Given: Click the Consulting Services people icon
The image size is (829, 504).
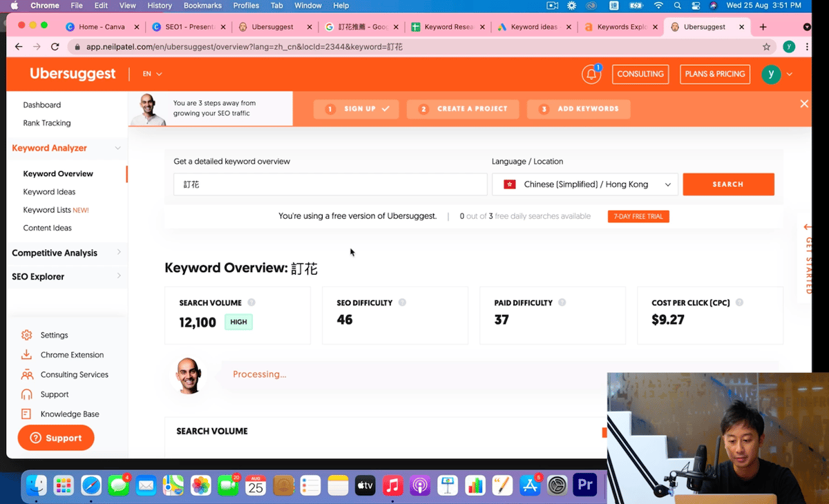Looking at the screenshot, I should 27,375.
